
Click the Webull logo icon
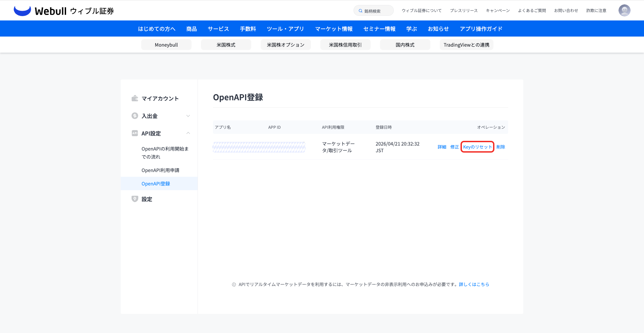(22, 11)
